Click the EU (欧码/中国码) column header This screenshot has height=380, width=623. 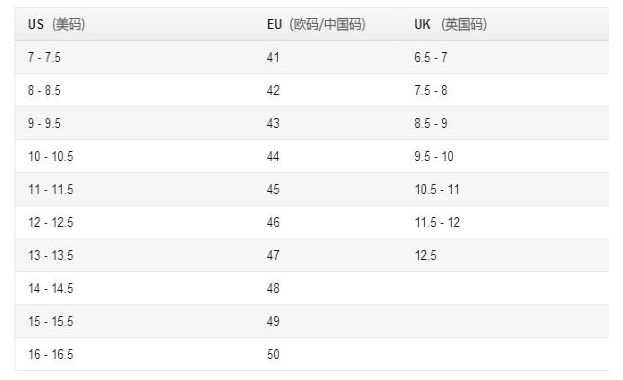click(x=316, y=24)
